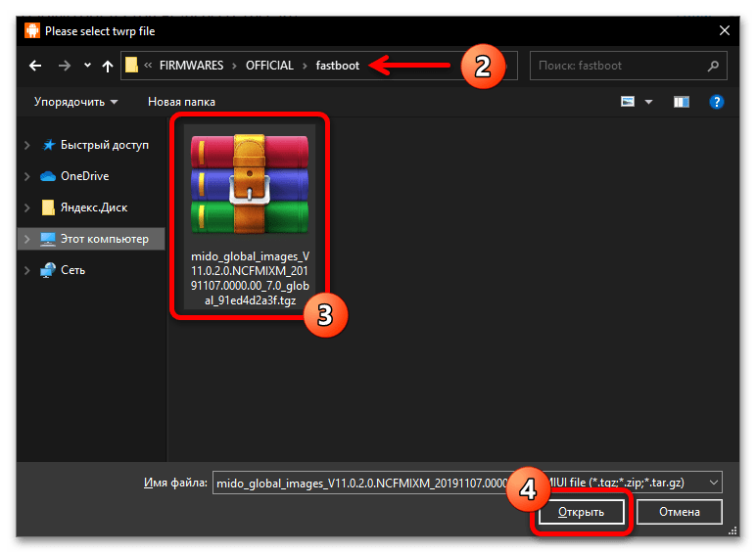756x553 pixels.
Task: Expand OneDrive tree node
Action: (x=27, y=176)
